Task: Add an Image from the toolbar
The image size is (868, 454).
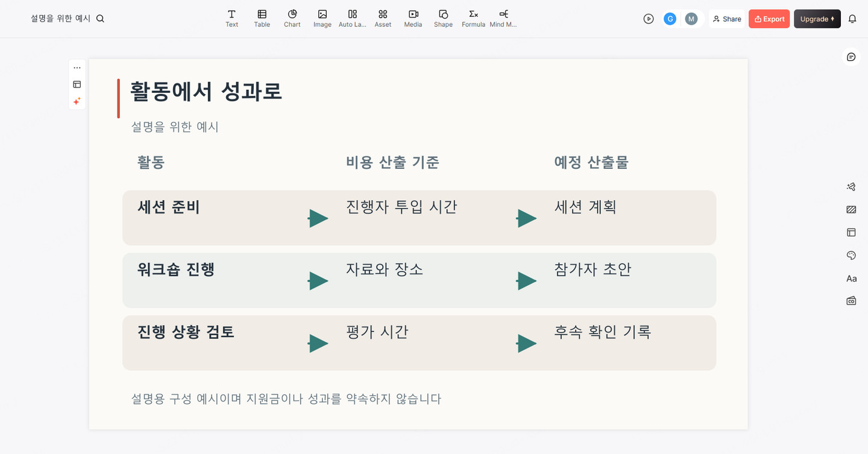Action: [322, 18]
